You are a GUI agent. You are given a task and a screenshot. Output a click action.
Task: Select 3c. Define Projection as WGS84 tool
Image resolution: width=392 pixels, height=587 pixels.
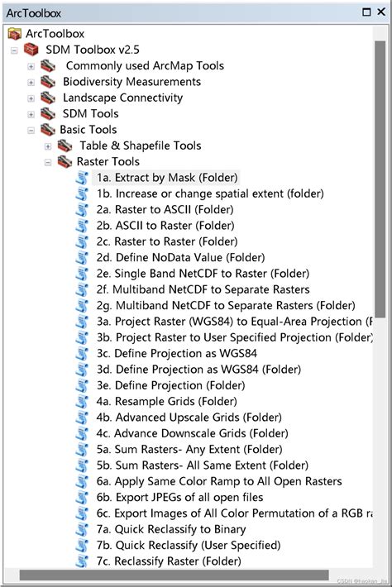[176, 353]
